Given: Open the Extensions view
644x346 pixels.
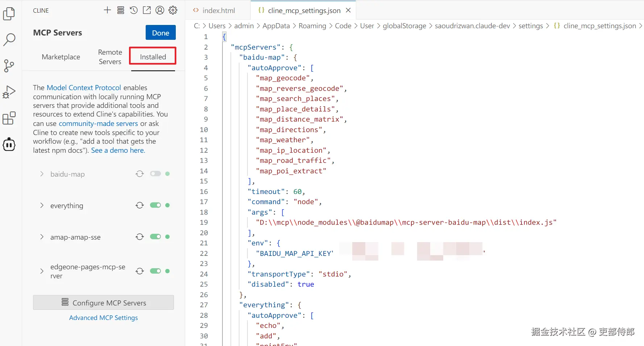Looking at the screenshot, I should point(9,118).
